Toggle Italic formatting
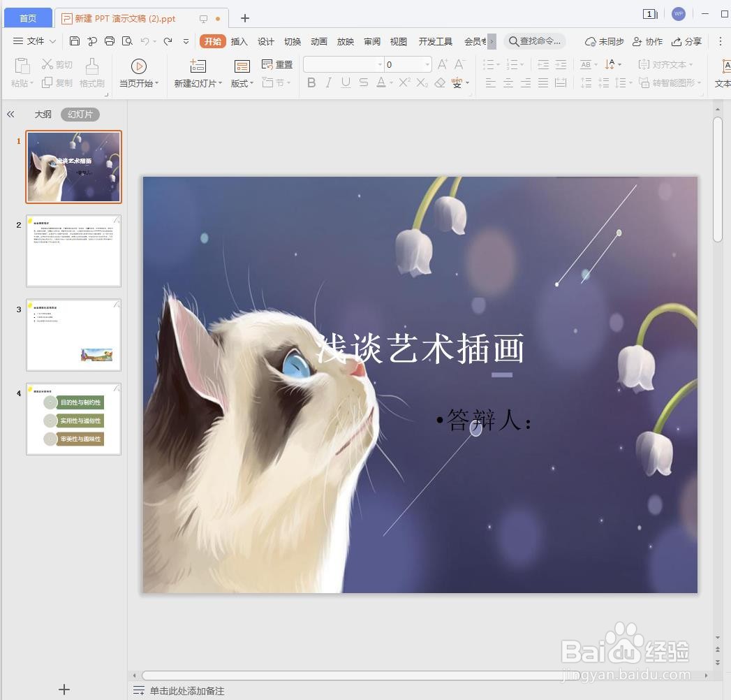731x700 pixels. pos(329,82)
